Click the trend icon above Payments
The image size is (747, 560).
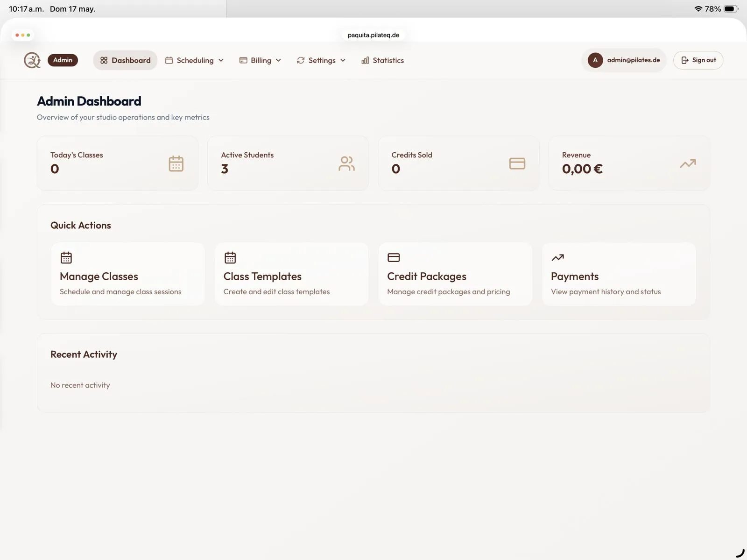click(x=557, y=257)
